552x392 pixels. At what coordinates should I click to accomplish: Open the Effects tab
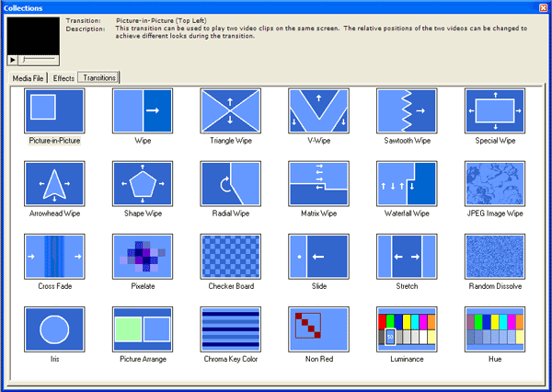pyautogui.click(x=63, y=78)
